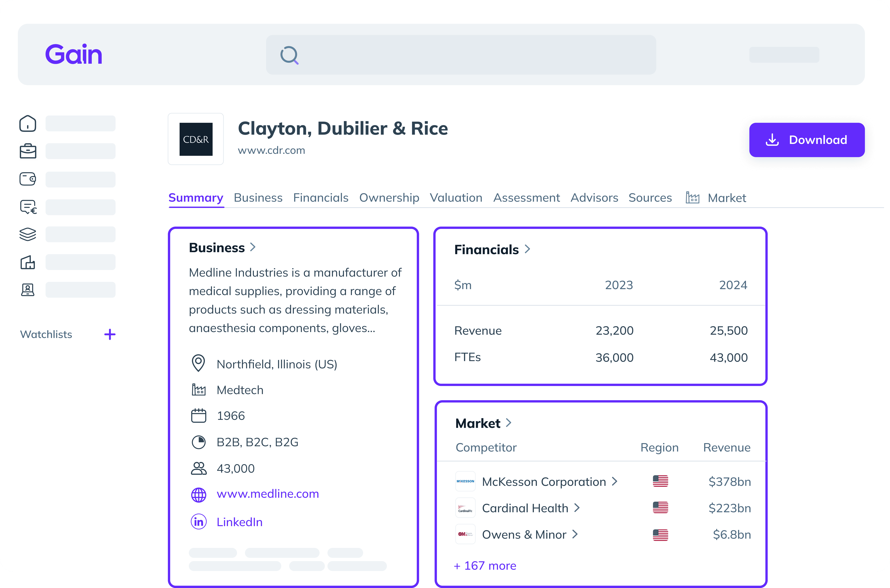Click the person badge sidebar icon

click(x=28, y=290)
